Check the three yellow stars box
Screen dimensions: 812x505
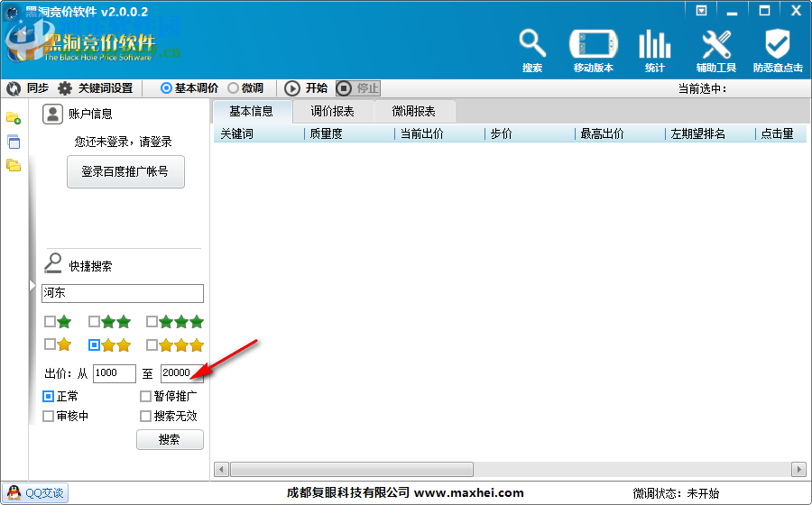pyautogui.click(x=152, y=344)
